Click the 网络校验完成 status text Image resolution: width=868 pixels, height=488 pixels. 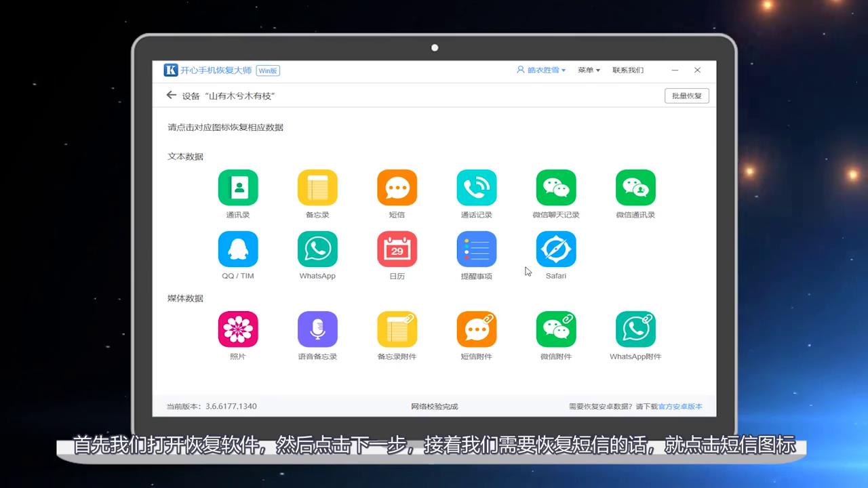435,407
